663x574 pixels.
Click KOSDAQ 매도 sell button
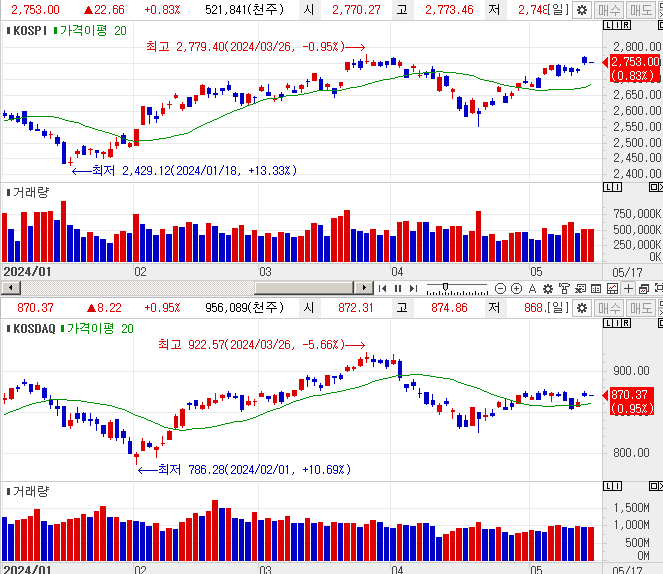point(641,308)
